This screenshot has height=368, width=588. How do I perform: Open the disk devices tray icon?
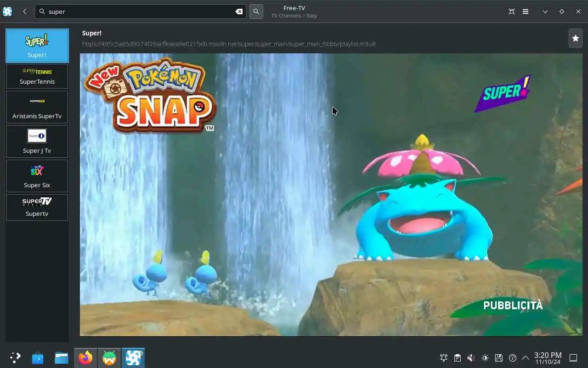click(499, 357)
